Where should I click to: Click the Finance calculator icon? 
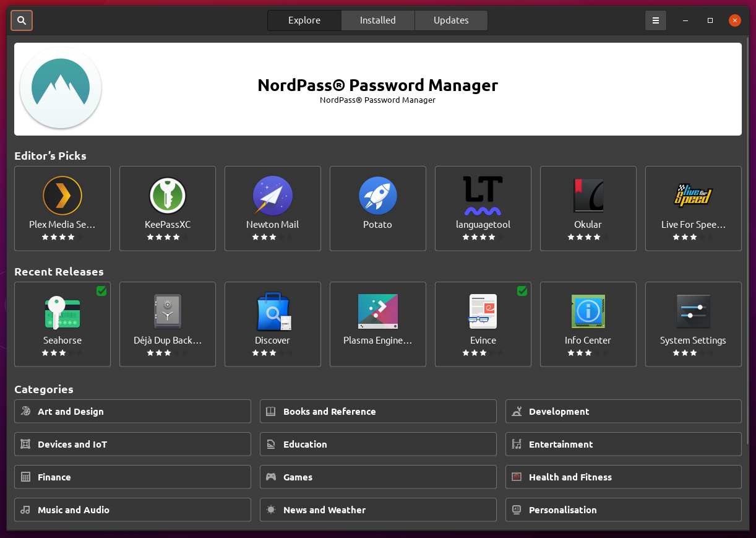[x=25, y=477]
